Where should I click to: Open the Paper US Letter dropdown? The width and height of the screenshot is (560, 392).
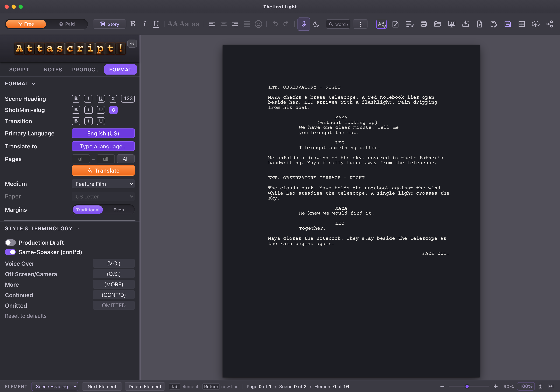point(103,197)
